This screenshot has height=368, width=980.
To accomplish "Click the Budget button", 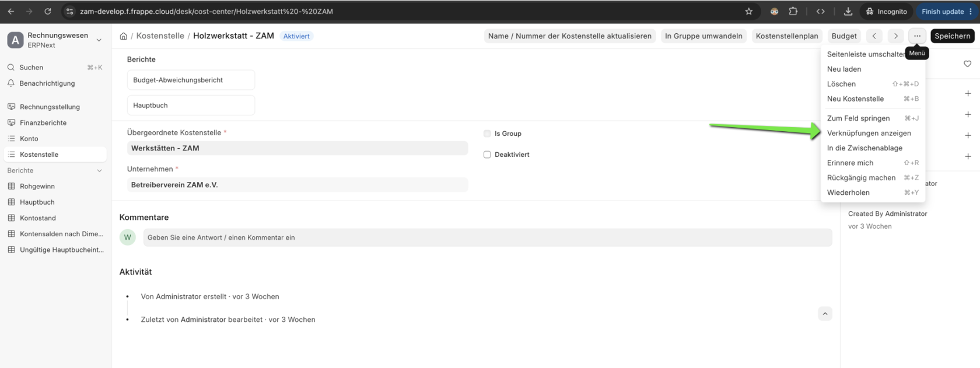I will (x=844, y=36).
